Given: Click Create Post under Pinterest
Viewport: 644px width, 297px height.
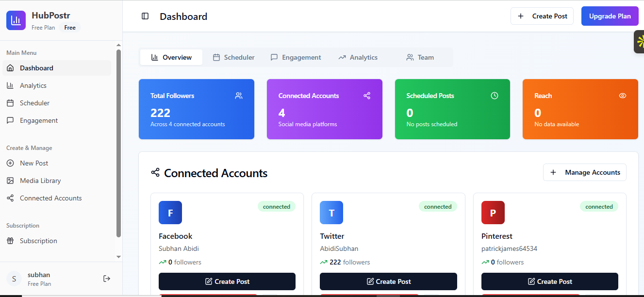Looking at the screenshot, I should pos(550,281).
